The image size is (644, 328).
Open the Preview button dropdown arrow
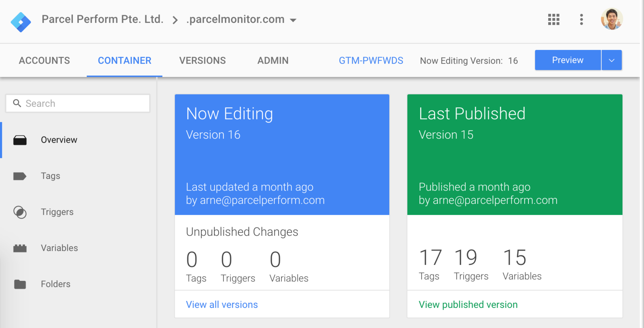click(x=611, y=60)
